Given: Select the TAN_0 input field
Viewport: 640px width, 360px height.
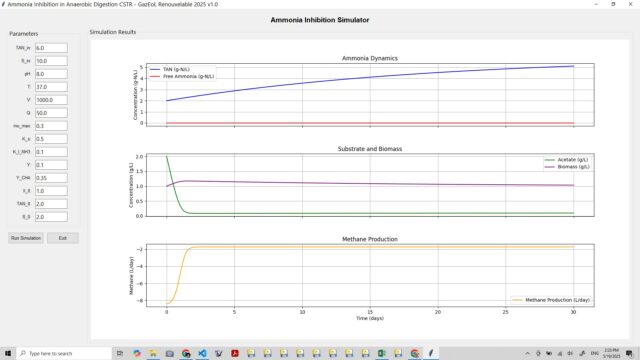Looking at the screenshot, I should point(51,204).
